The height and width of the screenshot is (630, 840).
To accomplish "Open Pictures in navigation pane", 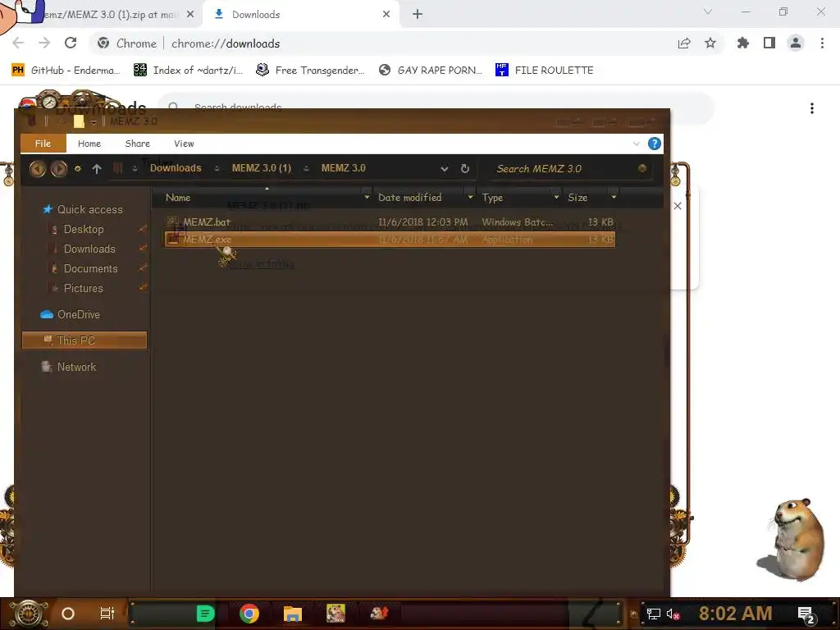I will [83, 288].
